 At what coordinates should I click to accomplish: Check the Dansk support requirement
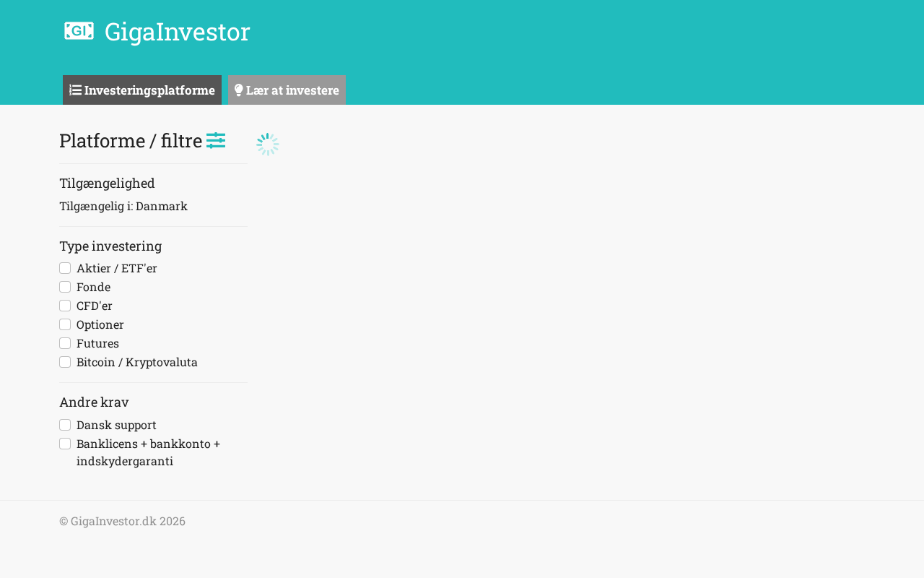point(65,425)
